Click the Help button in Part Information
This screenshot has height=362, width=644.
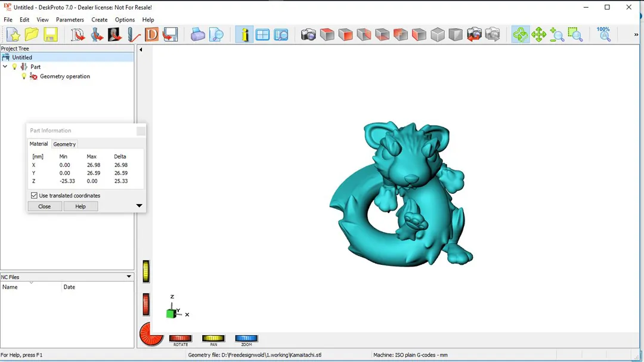point(80,206)
